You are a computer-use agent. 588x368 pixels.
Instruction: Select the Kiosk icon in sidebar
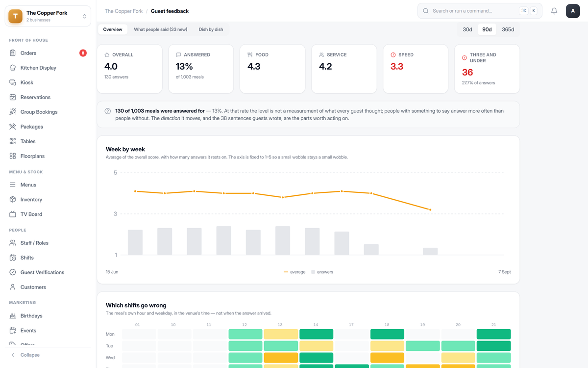pyautogui.click(x=13, y=82)
